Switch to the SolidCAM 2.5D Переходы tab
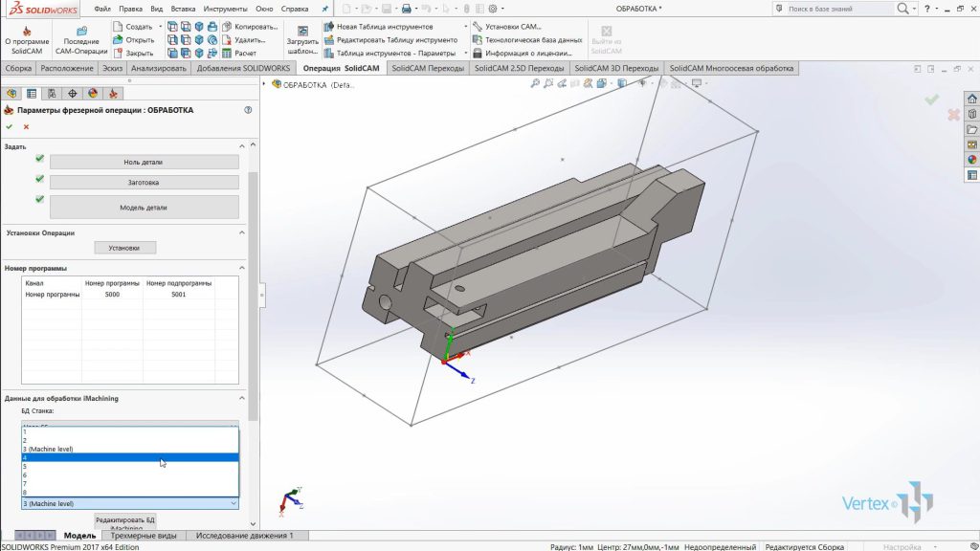This screenshot has width=980, height=551. pyautogui.click(x=519, y=68)
